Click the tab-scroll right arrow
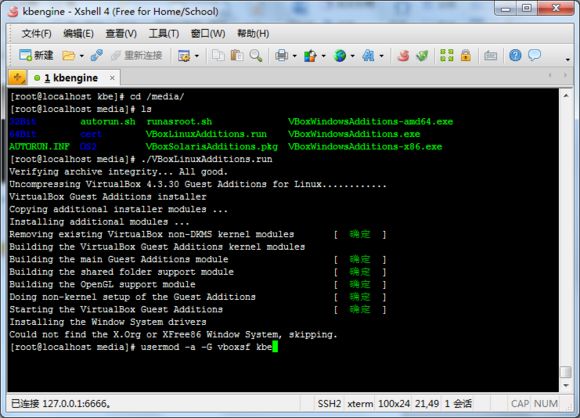Image resolution: width=580 pixels, height=418 pixels. [565, 75]
